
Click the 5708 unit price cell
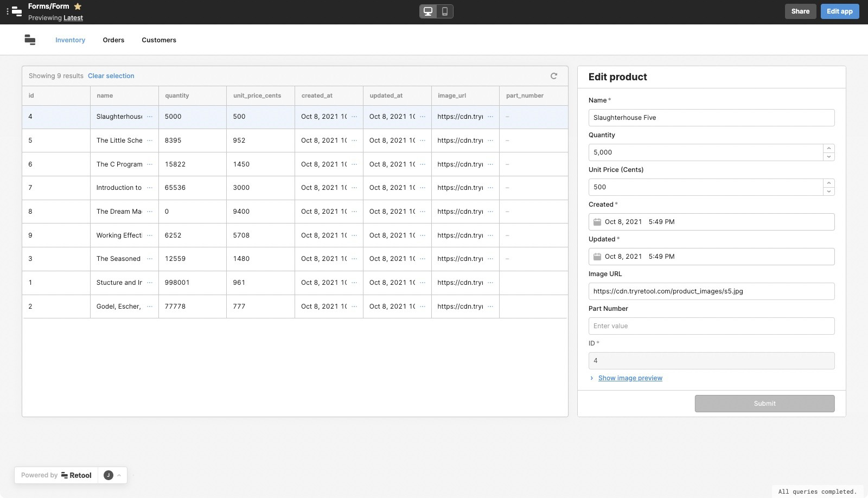(x=260, y=235)
